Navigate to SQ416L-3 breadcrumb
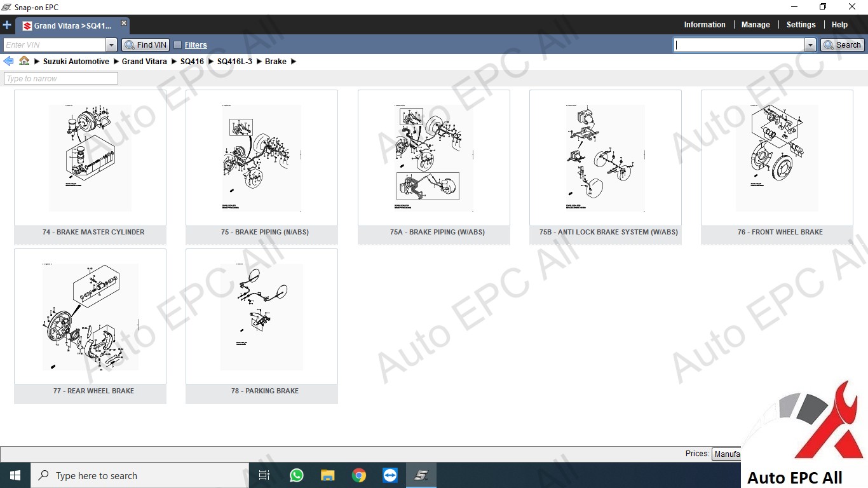 (x=234, y=62)
